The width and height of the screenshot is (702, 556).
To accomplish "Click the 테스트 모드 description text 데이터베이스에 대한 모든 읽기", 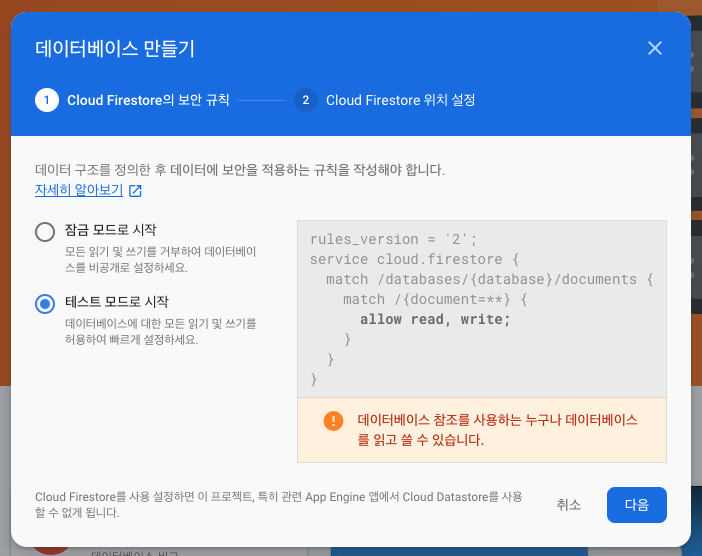I will coord(160,331).
